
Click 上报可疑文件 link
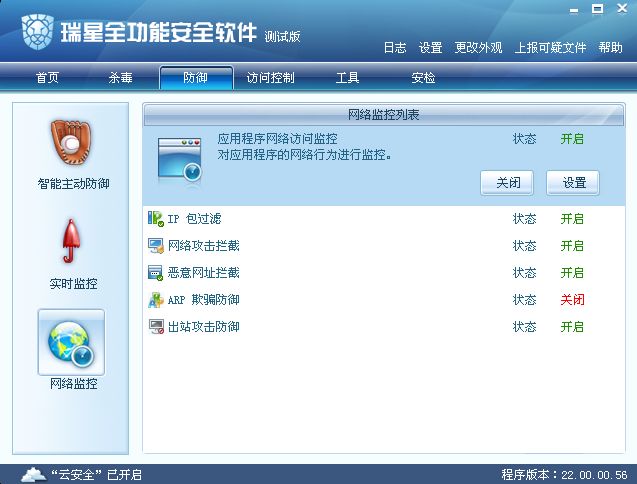(x=550, y=48)
